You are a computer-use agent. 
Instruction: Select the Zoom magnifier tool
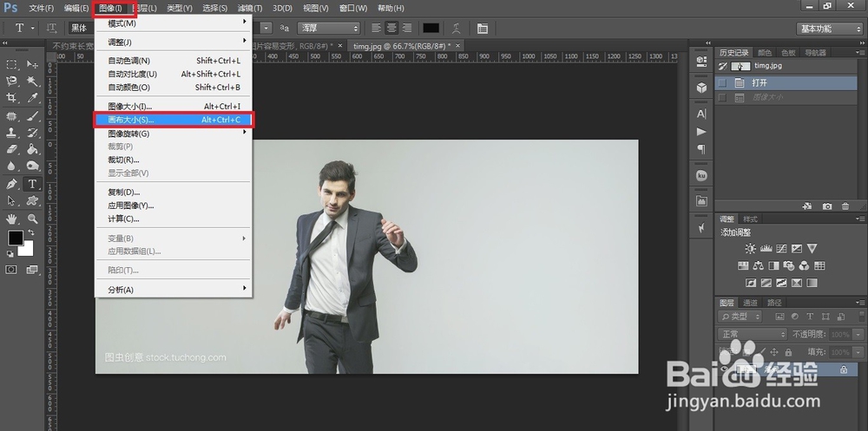(x=33, y=219)
